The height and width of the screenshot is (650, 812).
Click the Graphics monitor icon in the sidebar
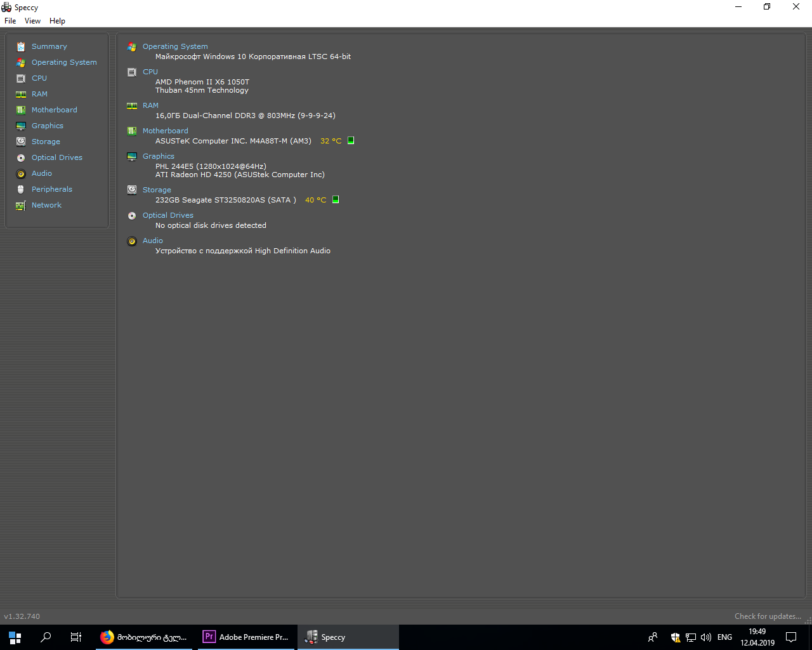coord(21,126)
